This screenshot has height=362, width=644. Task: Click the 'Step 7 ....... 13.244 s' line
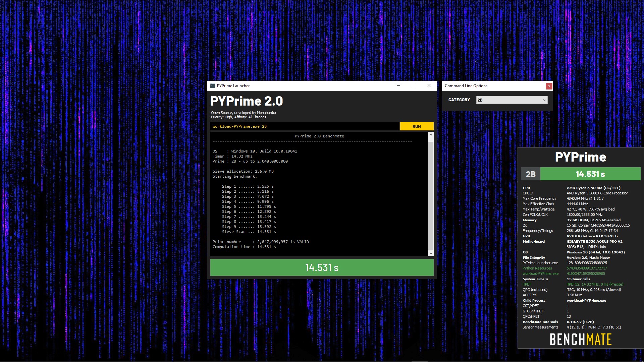(249, 217)
